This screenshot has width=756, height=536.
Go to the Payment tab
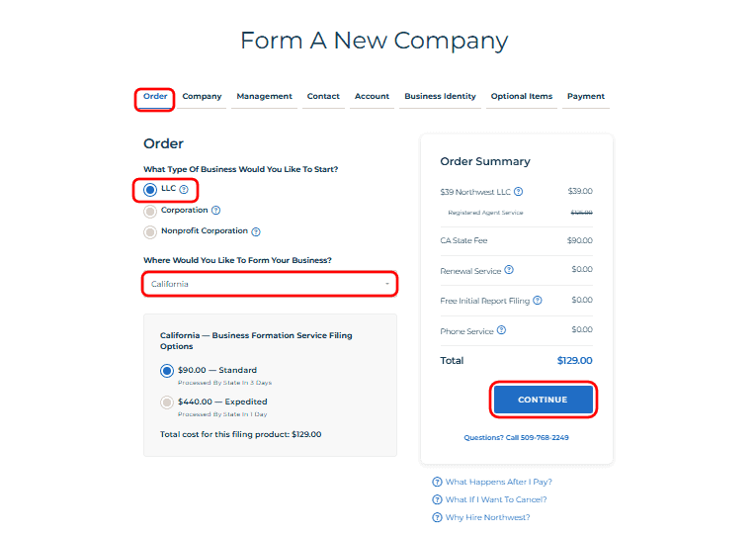[585, 97]
